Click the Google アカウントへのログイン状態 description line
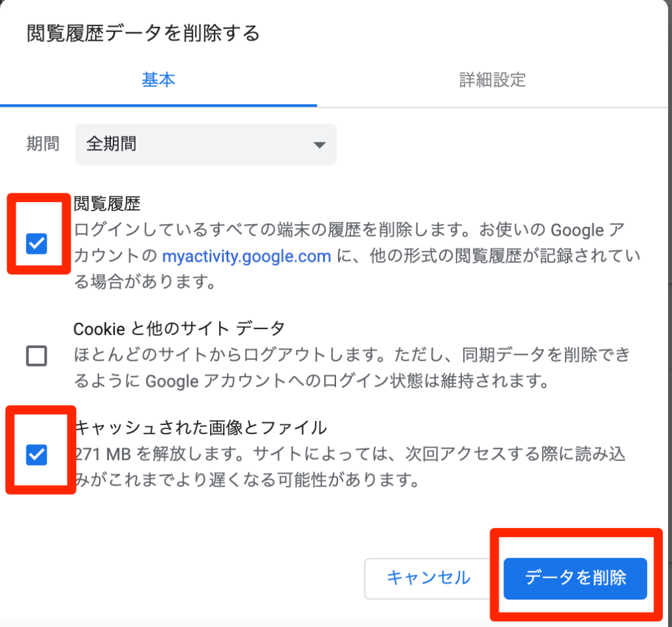This screenshot has height=627, width=672. pos(311,381)
